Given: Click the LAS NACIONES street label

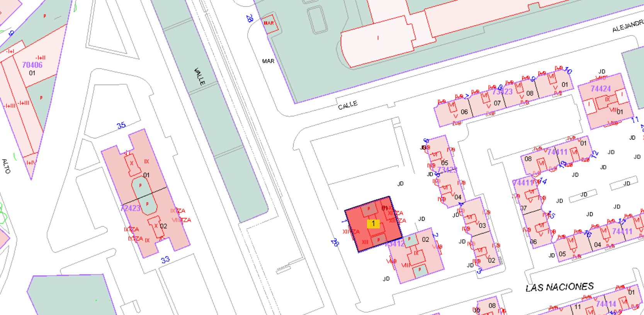Looking at the screenshot, I should tap(559, 287).
